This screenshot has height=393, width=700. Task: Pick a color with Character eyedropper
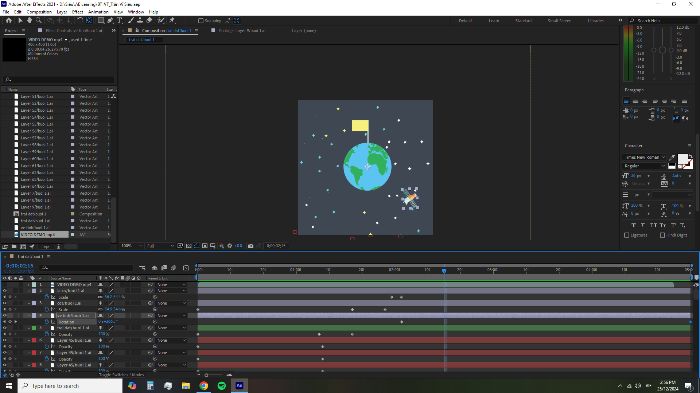[672, 157]
